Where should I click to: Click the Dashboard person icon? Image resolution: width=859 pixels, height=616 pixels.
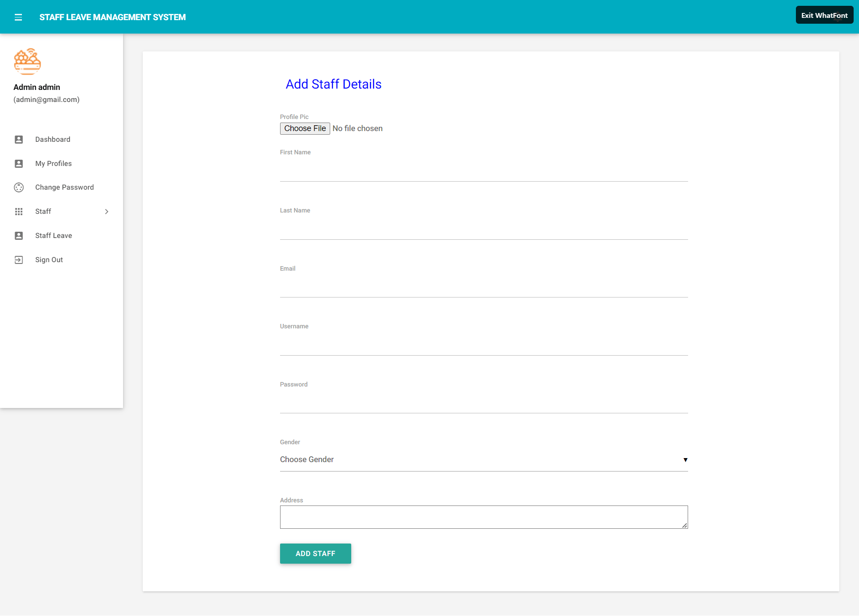18,139
